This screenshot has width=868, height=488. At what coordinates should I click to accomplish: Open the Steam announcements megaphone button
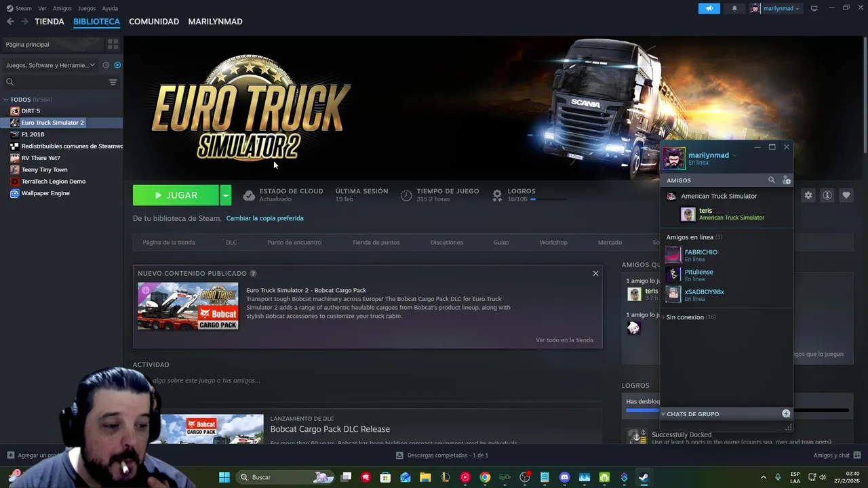coord(709,8)
